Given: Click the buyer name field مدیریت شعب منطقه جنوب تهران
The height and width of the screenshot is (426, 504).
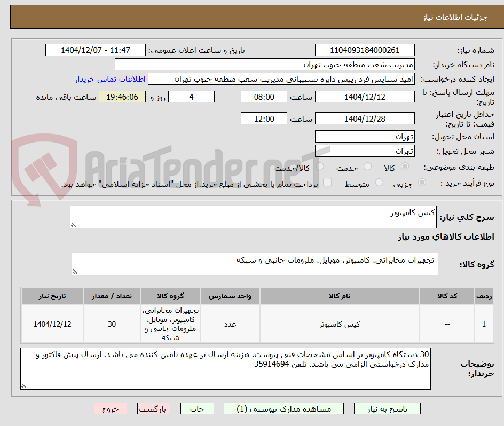Looking at the screenshot, I should click(x=264, y=65).
